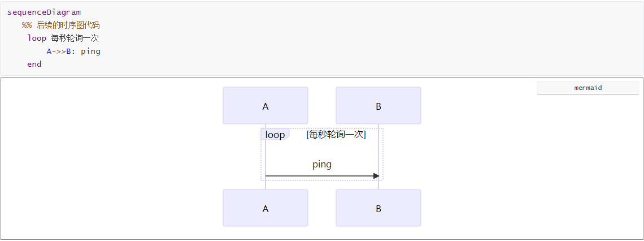
Task: Click the ping message label in diagram
Action: [x=322, y=165]
